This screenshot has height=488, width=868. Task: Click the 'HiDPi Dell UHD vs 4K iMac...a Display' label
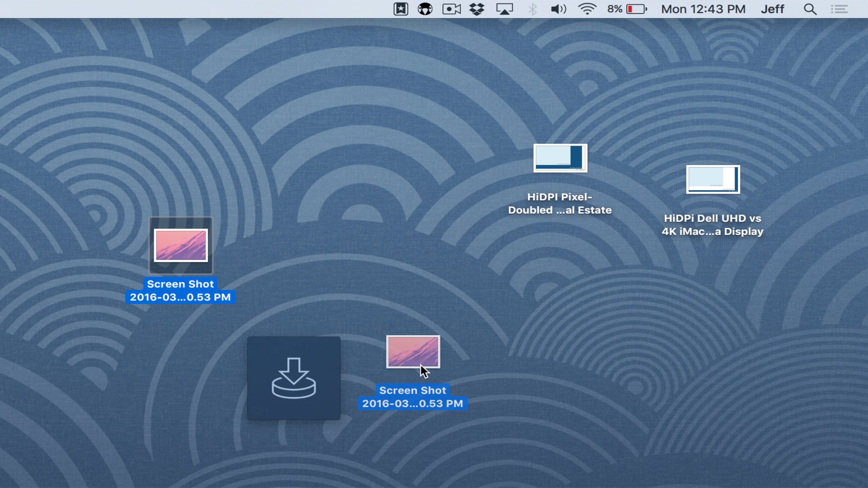pos(713,225)
